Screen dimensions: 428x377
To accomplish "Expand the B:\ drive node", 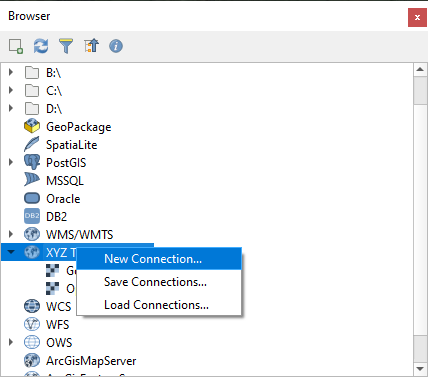I will pyautogui.click(x=11, y=72).
